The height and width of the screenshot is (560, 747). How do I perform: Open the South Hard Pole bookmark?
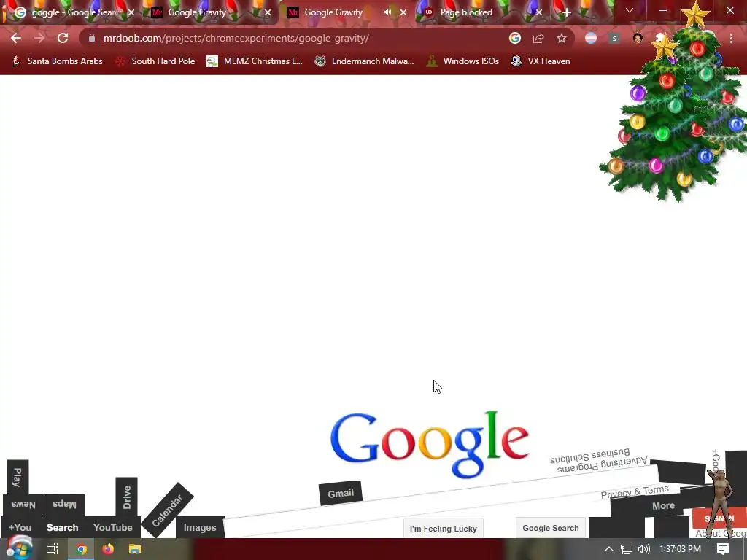point(155,61)
